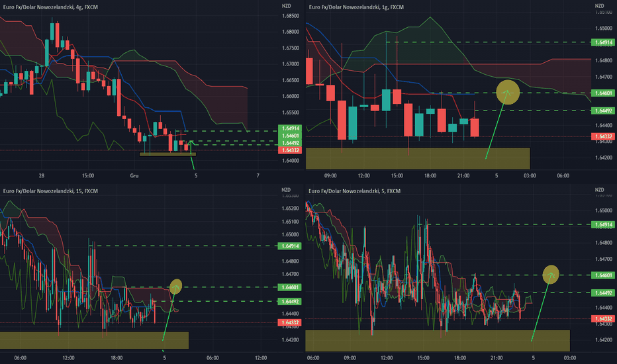The width and height of the screenshot is (617, 364).
Task: Click 03:00 on the 1g time axis
Action: [530, 176]
